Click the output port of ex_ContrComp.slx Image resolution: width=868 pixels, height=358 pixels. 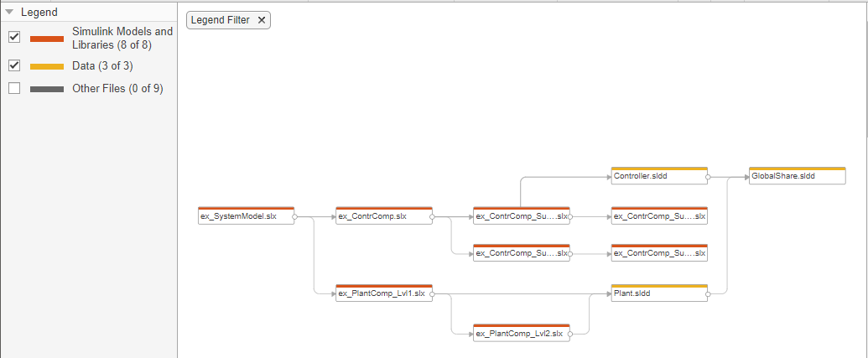click(432, 216)
